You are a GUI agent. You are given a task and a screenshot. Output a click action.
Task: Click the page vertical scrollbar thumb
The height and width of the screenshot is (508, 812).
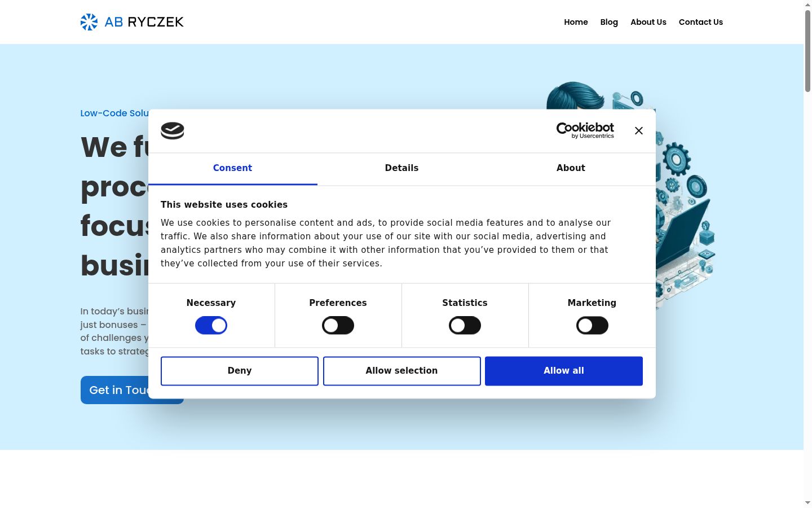807,51
